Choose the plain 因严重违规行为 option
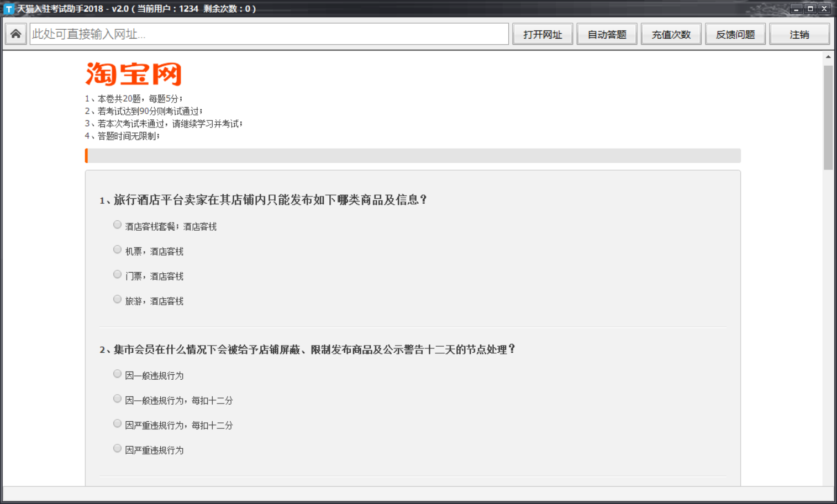The image size is (837, 504). point(117,448)
